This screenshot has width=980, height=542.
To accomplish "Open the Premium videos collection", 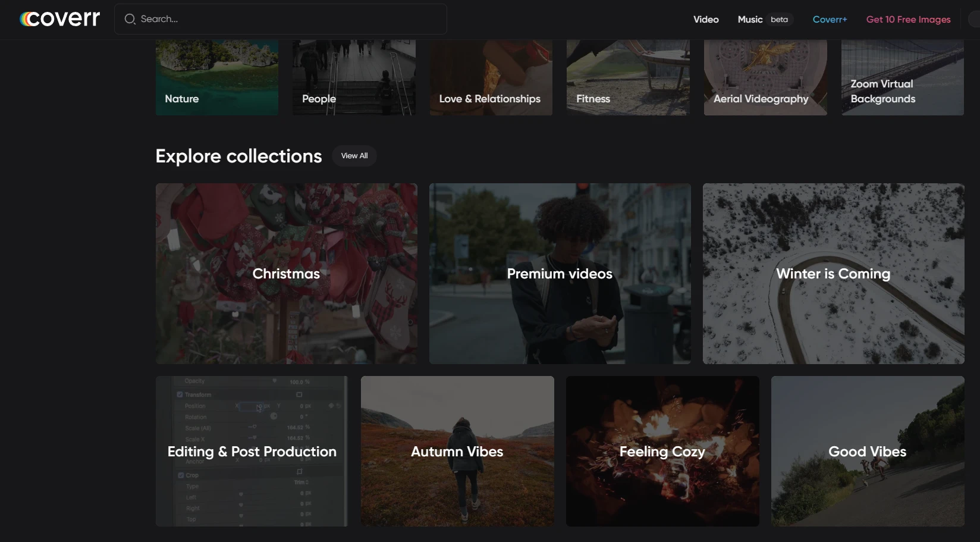I will click(x=560, y=274).
